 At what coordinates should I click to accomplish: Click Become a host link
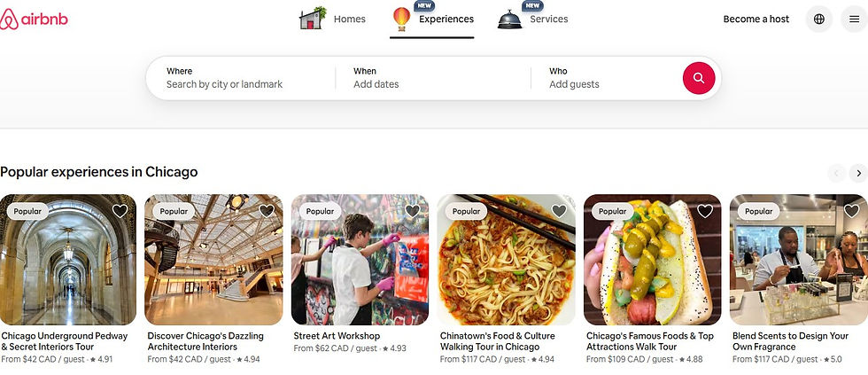[756, 20]
